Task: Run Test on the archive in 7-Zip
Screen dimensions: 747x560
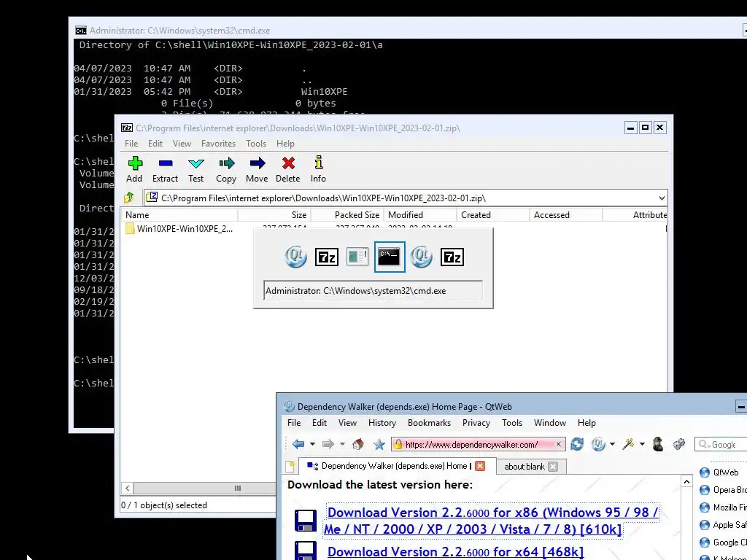Action: (x=196, y=169)
